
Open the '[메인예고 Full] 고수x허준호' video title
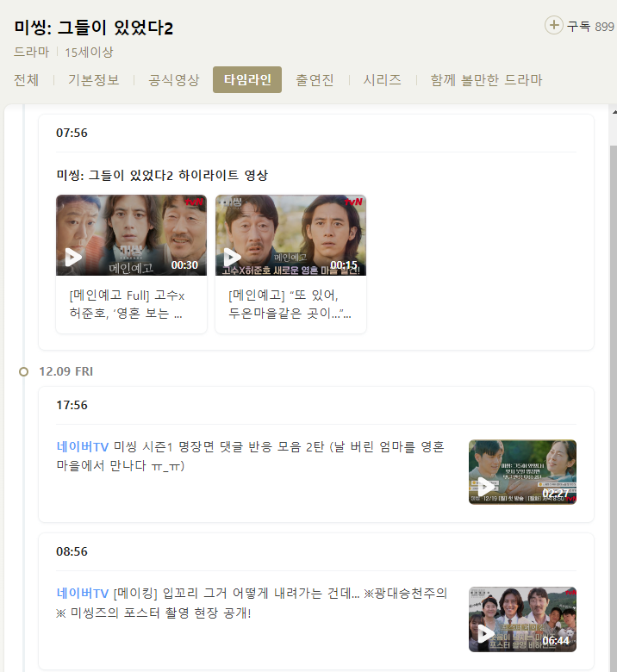[127, 304]
